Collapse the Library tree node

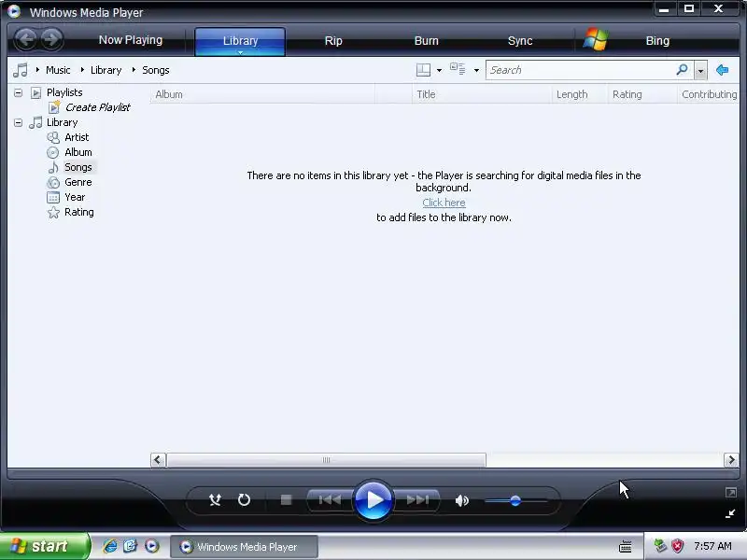coord(18,123)
